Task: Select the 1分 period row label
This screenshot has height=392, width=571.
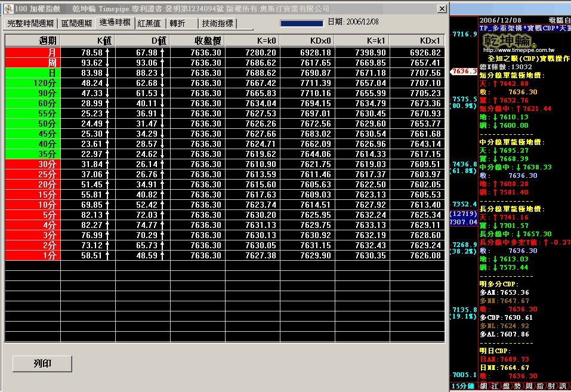Action: point(32,255)
